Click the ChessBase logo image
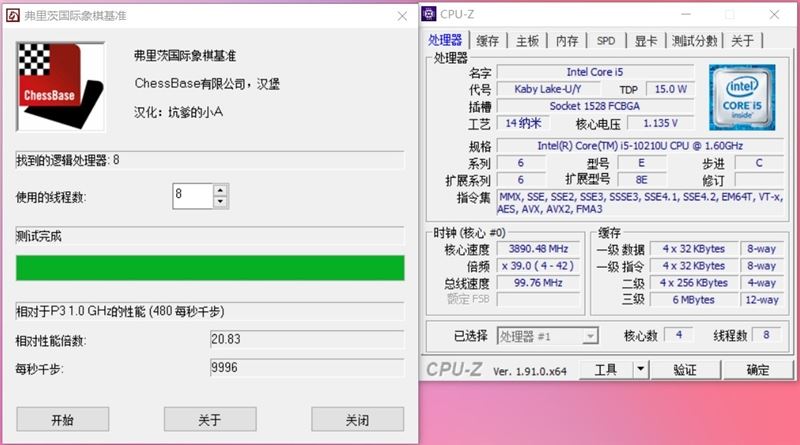This screenshot has width=800, height=445. pos(61,87)
